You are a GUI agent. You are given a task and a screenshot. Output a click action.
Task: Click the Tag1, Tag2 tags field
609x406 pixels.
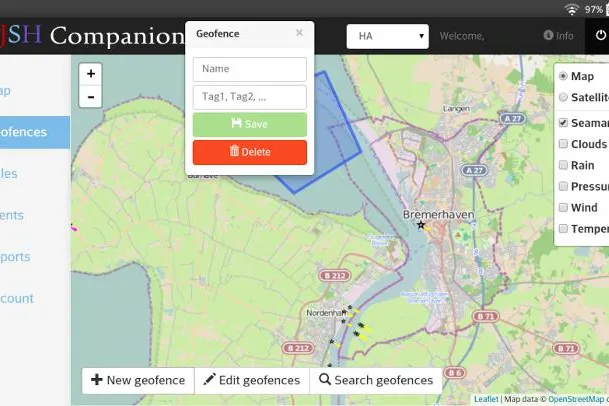coord(250,97)
